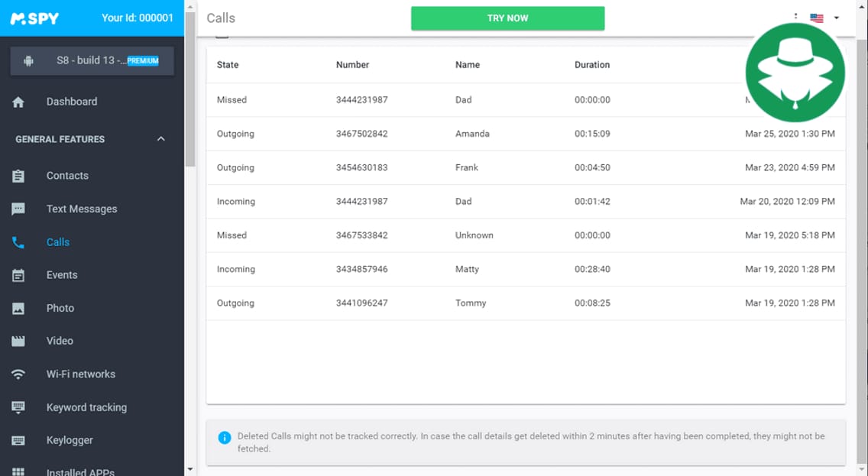Open the S8 build 13 device selector
Screen dimensions: 868x476
tap(92, 61)
